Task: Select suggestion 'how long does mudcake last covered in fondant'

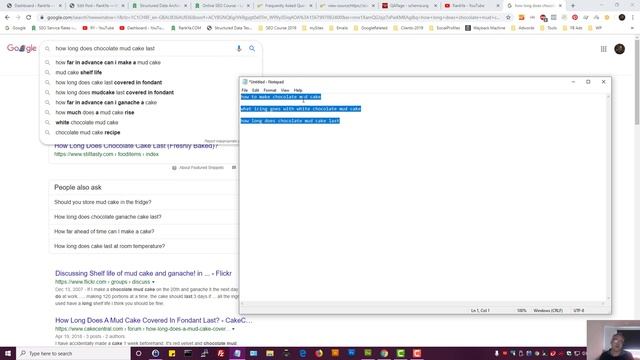Action: tap(115, 93)
